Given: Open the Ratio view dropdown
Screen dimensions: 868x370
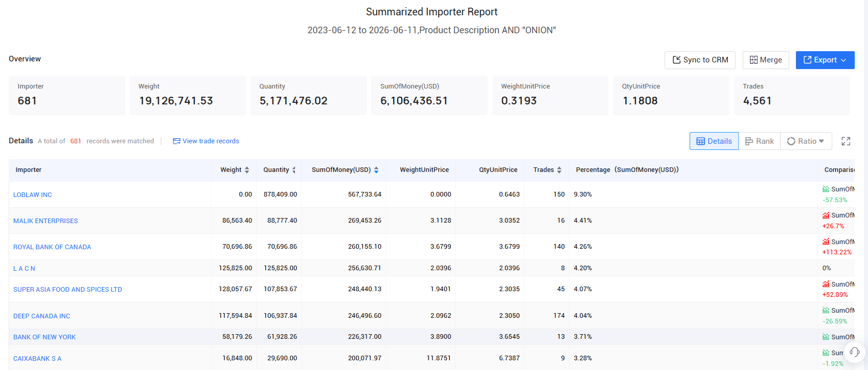Looking at the screenshot, I should coord(806,141).
